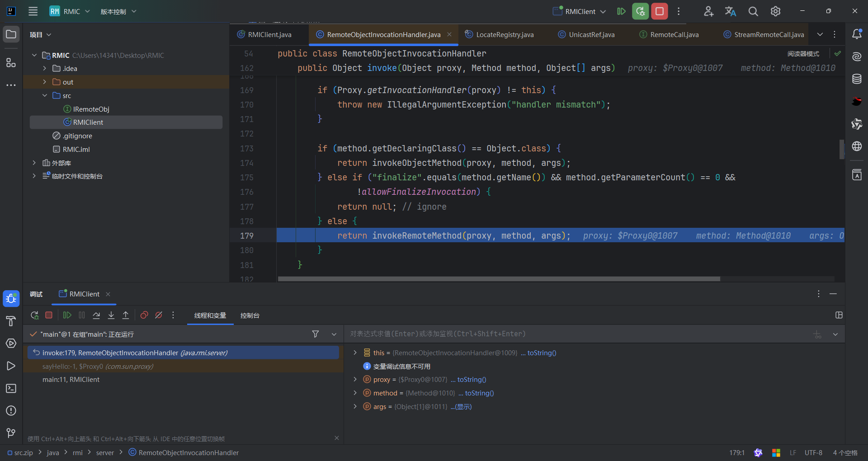Open the Run tool window icon

[11, 366]
